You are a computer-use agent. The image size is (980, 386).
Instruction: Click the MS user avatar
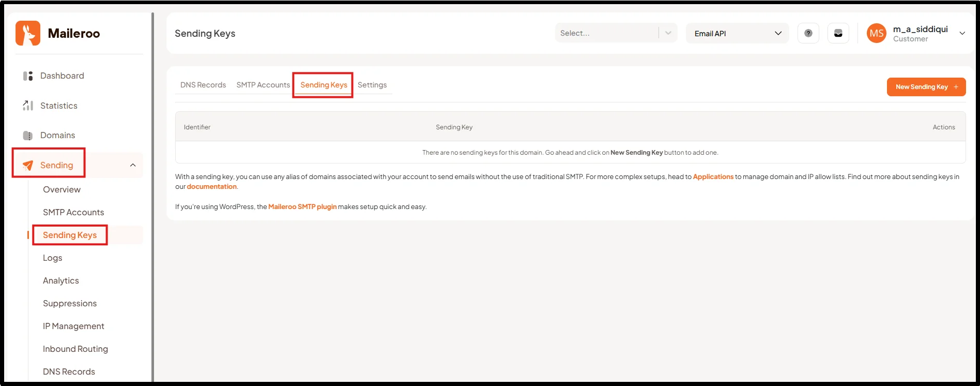(877, 34)
